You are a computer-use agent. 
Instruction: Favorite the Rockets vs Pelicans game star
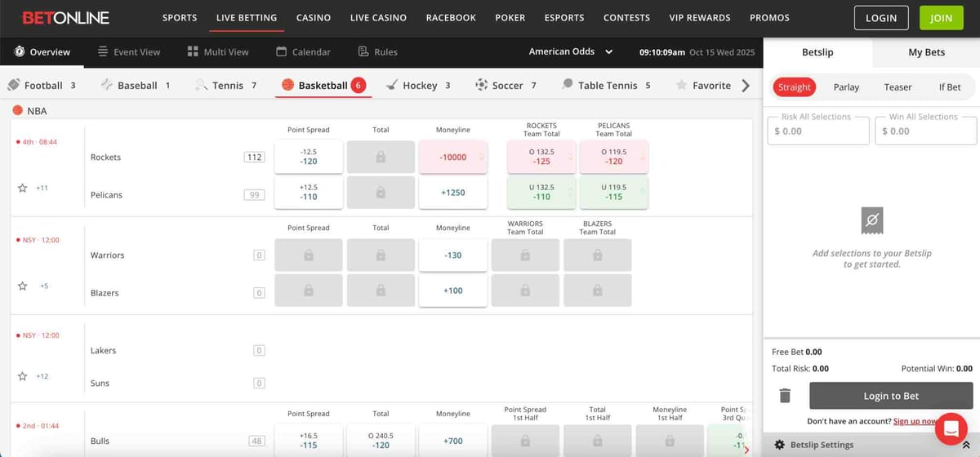pyautogui.click(x=22, y=188)
